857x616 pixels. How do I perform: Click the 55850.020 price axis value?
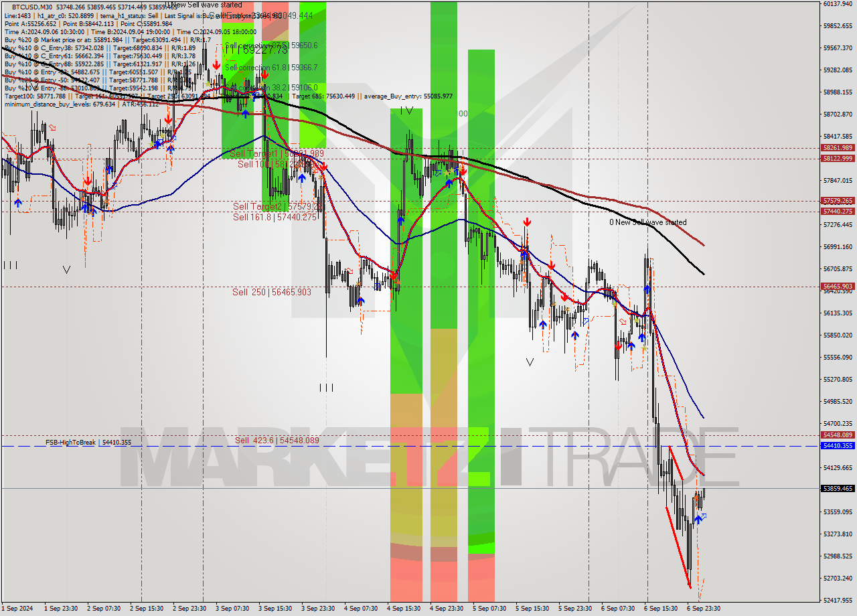pos(838,335)
